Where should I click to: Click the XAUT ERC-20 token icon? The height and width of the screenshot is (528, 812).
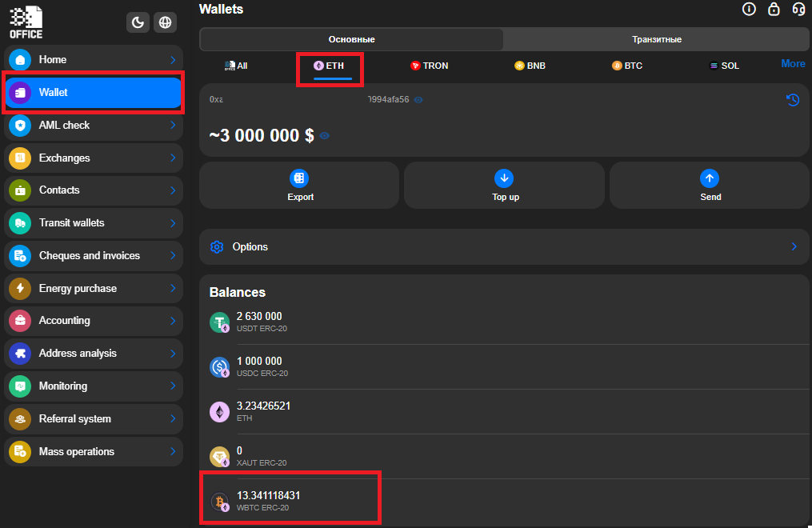pos(219,457)
